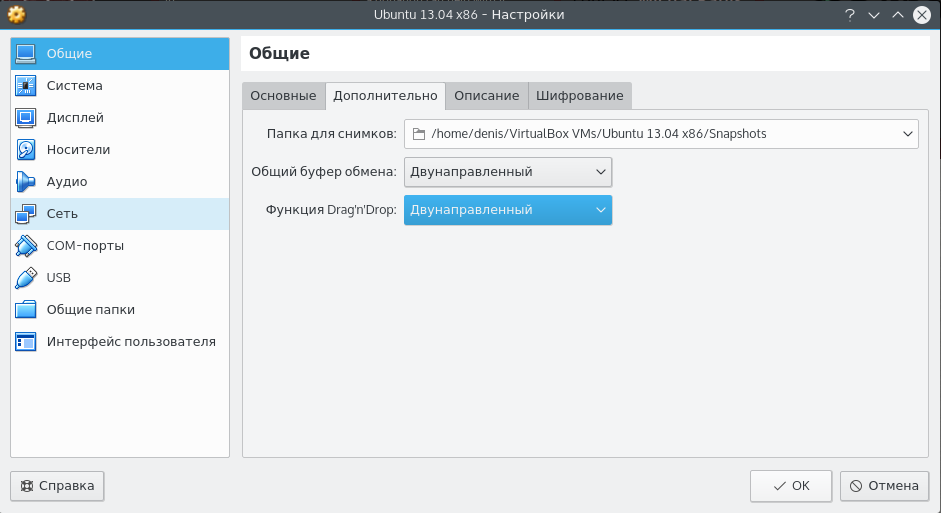This screenshot has height=513, width=941.
Task: Open the Общий буфер обмена dropdown
Action: coord(508,172)
